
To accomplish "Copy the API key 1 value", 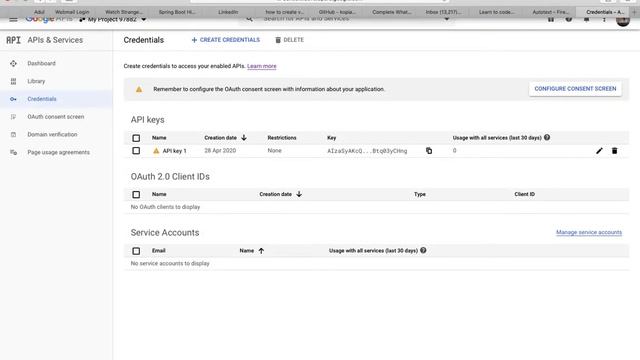I will click(x=429, y=151).
